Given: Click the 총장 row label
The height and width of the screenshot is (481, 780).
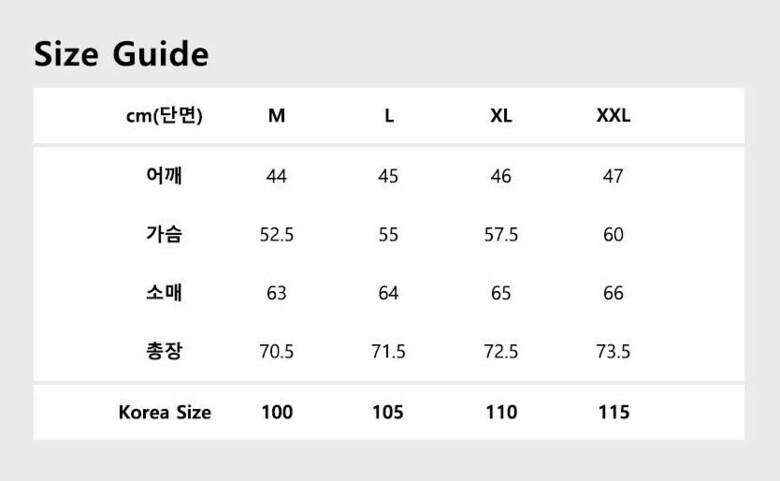Looking at the screenshot, I should [164, 351].
